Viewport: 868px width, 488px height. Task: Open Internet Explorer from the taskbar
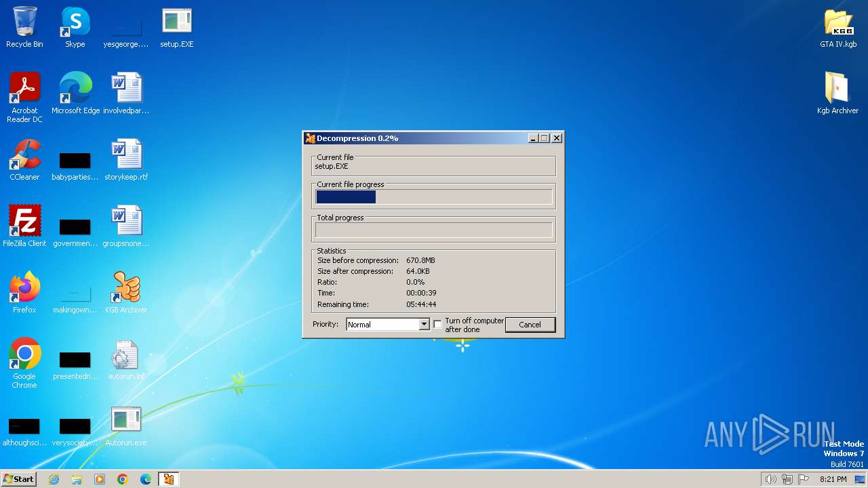pos(54,479)
